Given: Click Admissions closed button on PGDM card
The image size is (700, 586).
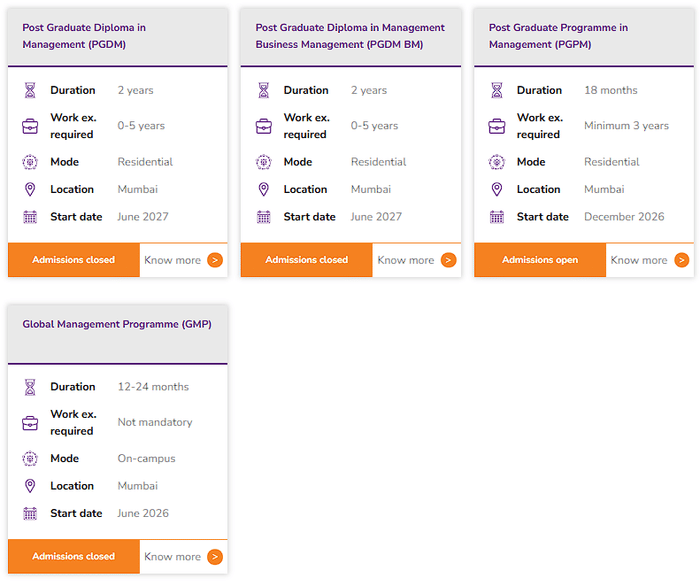Looking at the screenshot, I should [74, 260].
